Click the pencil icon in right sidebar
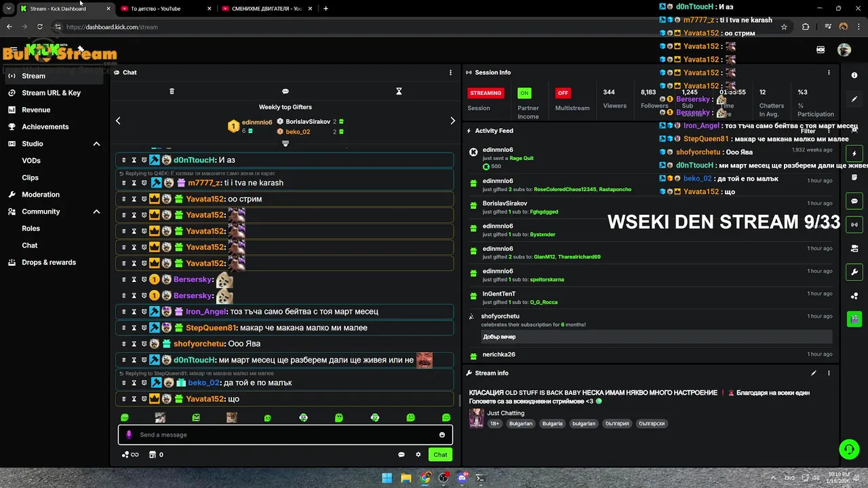868x488 pixels. point(854,100)
